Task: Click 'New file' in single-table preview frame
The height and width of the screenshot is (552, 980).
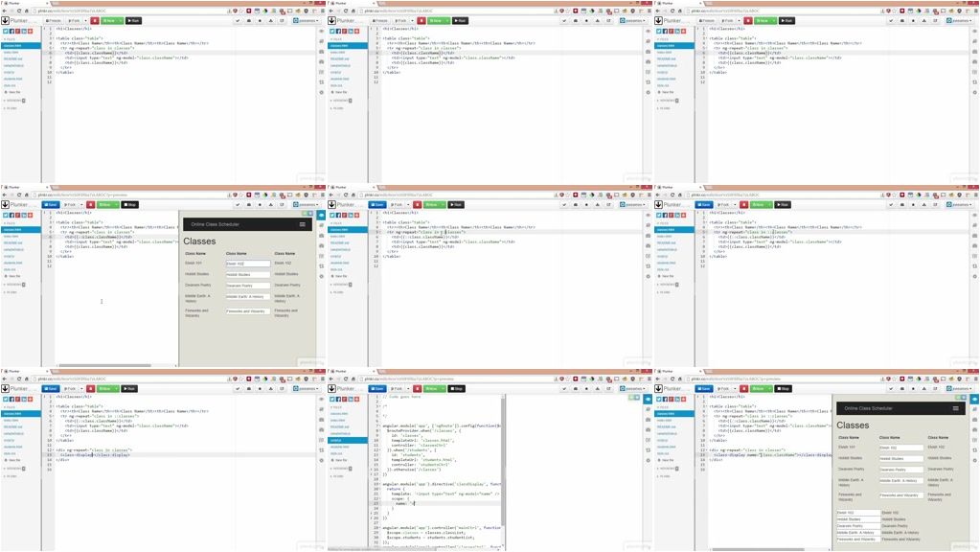Action: tap(13, 276)
